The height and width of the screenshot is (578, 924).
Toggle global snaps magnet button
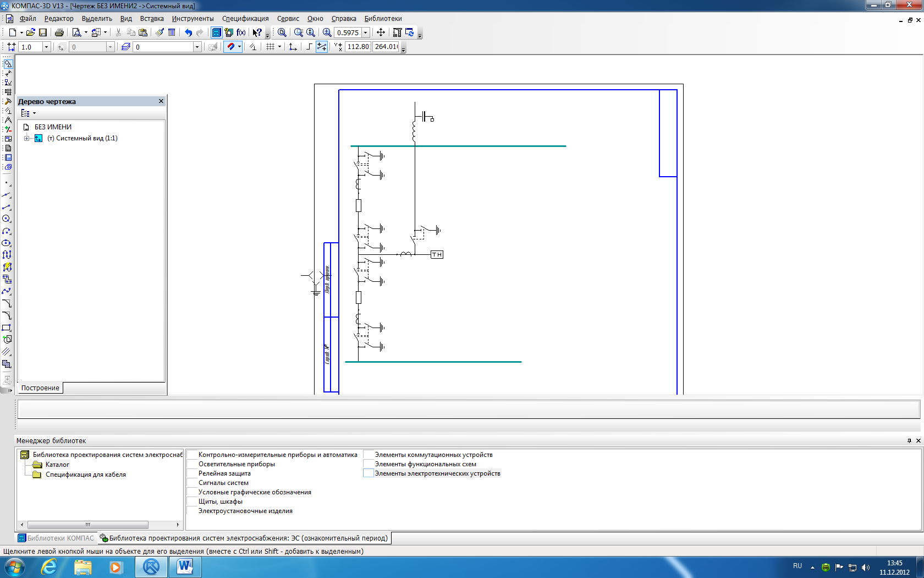point(230,47)
